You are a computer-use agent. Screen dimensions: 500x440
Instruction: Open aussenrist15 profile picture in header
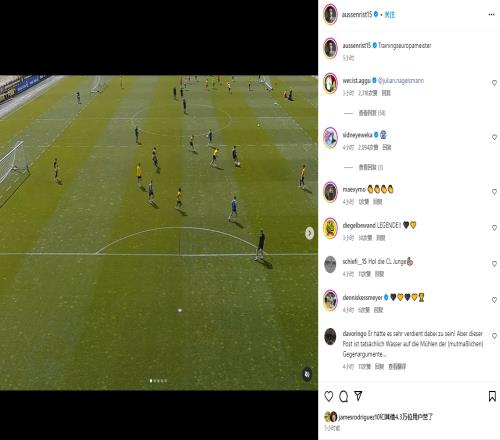point(330,14)
